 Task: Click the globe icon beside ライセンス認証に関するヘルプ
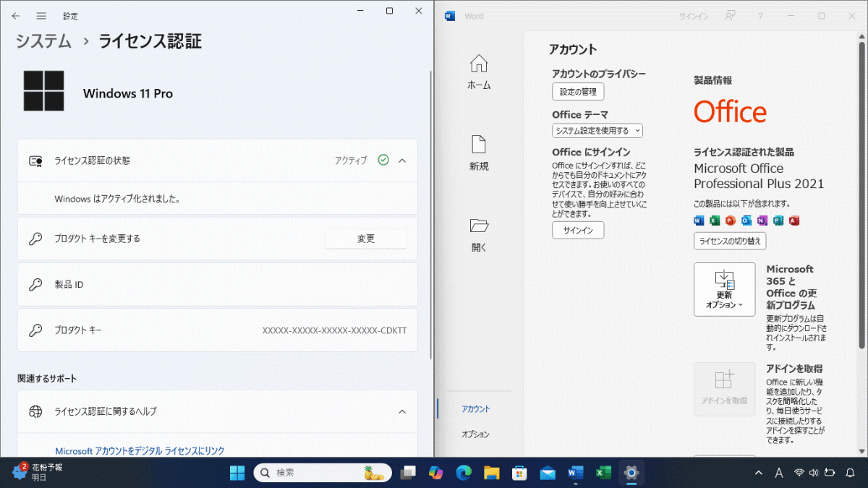pyautogui.click(x=35, y=411)
